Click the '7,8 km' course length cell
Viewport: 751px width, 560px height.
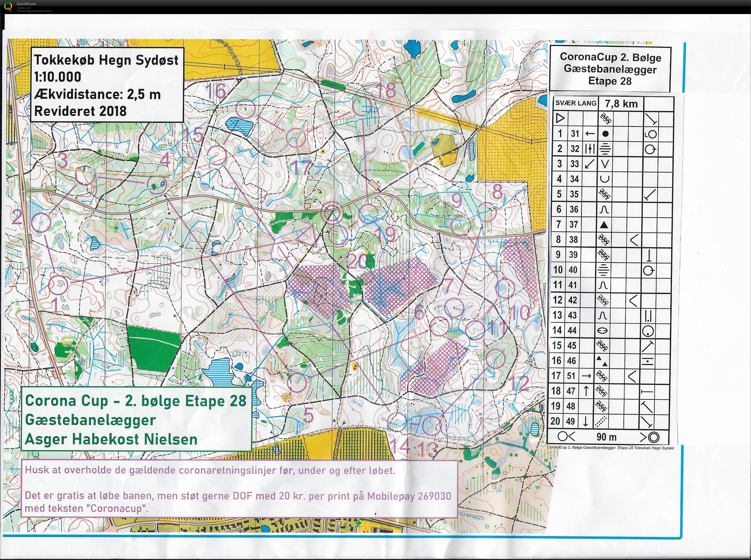(621, 103)
